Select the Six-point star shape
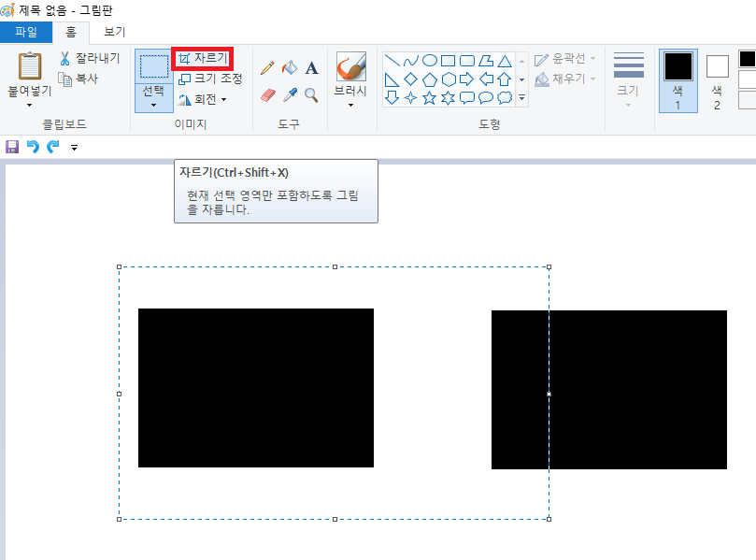756x560 pixels. (x=449, y=98)
